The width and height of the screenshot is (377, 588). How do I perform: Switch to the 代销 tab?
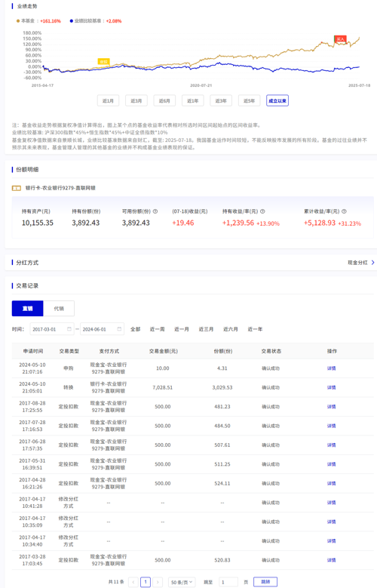click(59, 308)
